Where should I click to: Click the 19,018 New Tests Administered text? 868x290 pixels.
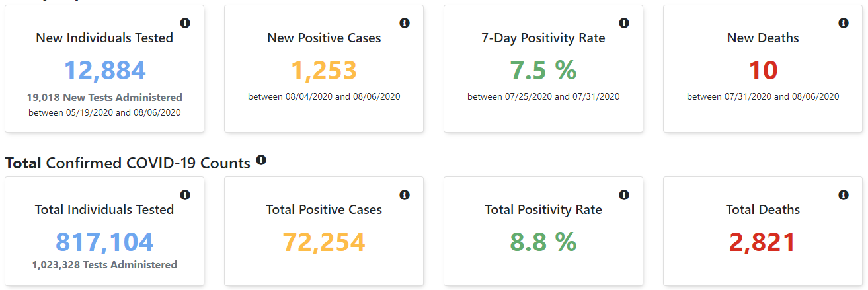click(104, 97)
